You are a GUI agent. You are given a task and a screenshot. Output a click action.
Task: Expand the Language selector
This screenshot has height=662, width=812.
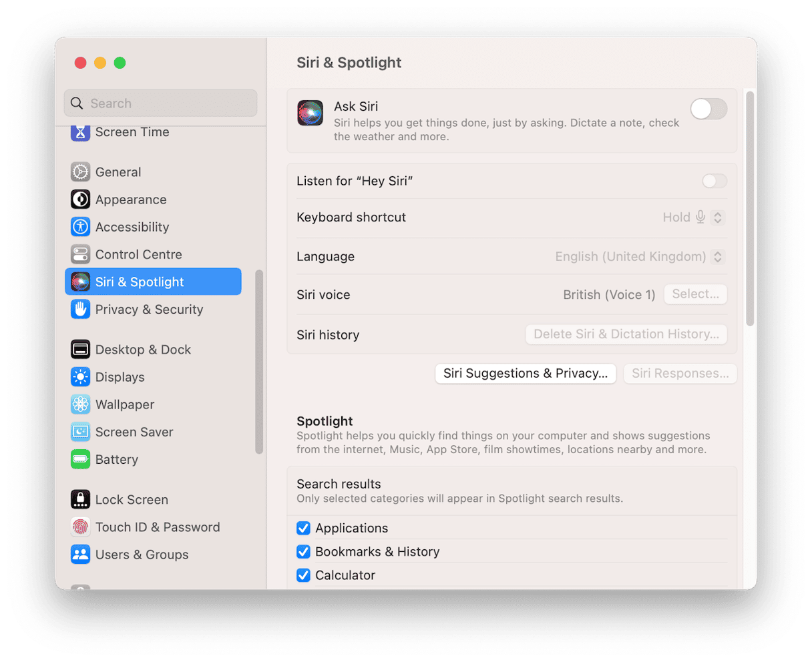(718, 256)
